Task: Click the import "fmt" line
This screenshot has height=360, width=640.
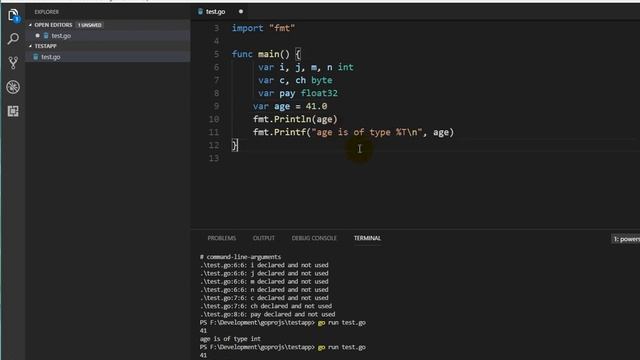Action: point(263,28)
